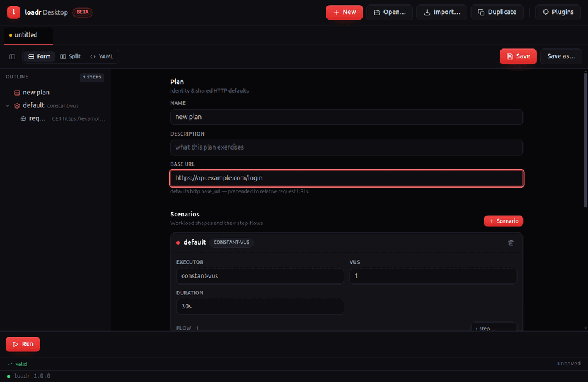
Task: Delete the default scenario via trash icon
Action: click(x=511, y=243)
